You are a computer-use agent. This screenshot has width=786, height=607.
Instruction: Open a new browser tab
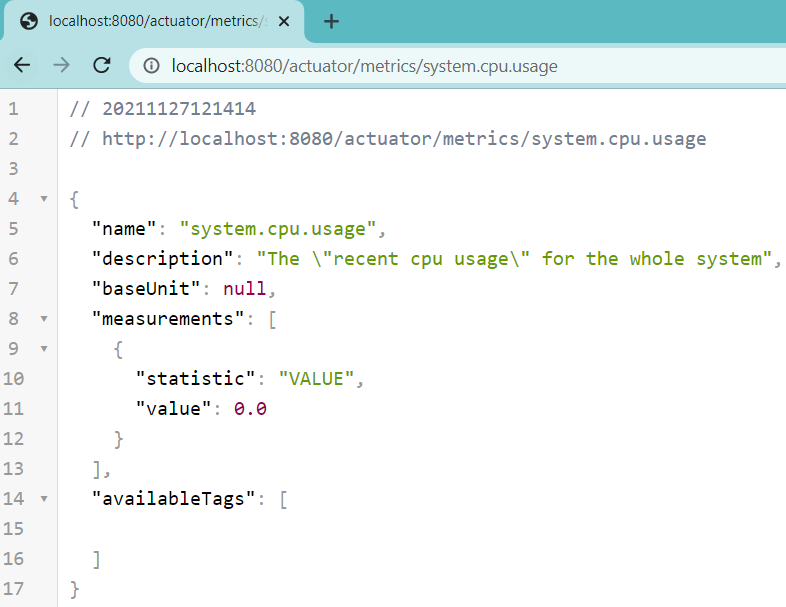click(331, 22)
